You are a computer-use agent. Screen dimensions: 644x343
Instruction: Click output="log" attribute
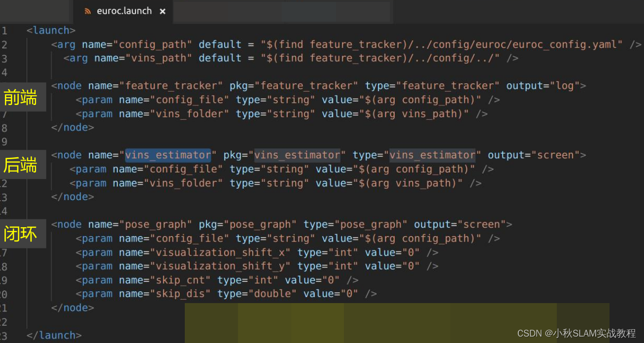543,86
